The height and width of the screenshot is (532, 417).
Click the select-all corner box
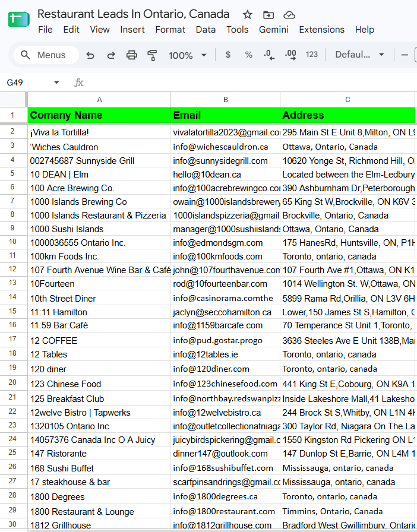(x=13, y=99)
